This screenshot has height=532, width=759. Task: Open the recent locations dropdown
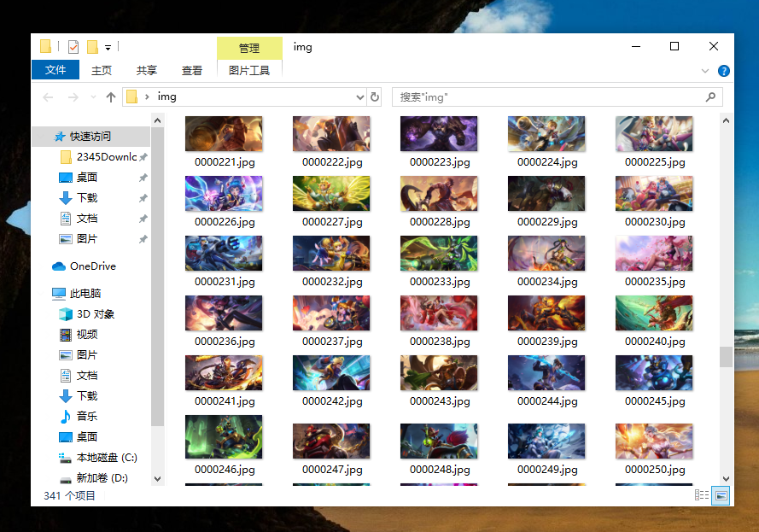pyautogui.click(x=93, y=97)
